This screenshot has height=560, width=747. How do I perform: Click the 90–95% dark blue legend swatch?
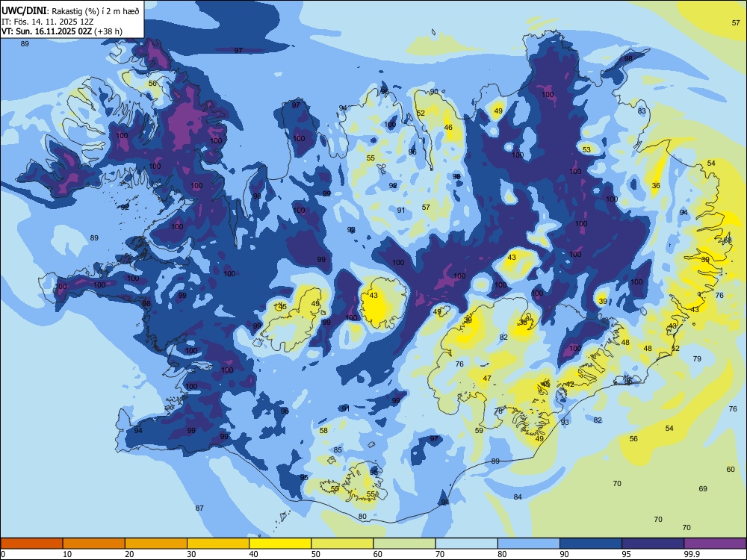click(591, 544)
